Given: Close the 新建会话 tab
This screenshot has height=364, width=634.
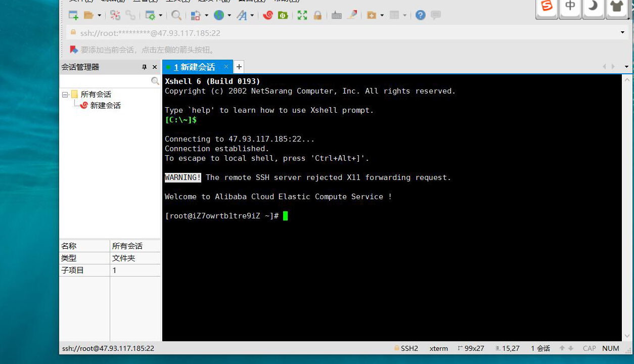Looking at the screenshot, I should [226, 66].
